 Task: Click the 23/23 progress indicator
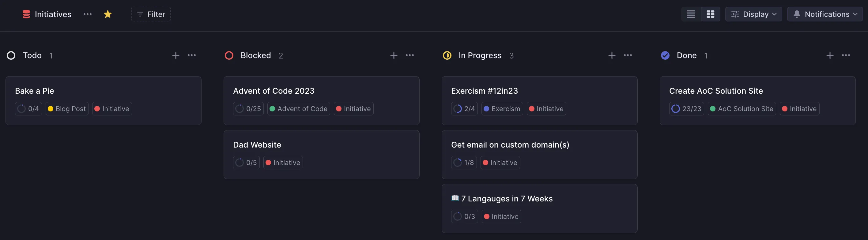coord(686,109)
